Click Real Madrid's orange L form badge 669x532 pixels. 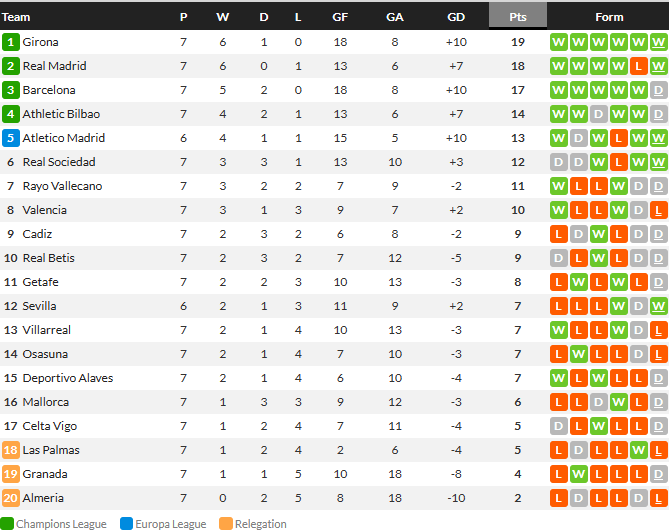pyautogui.click(x=638, y=66)
